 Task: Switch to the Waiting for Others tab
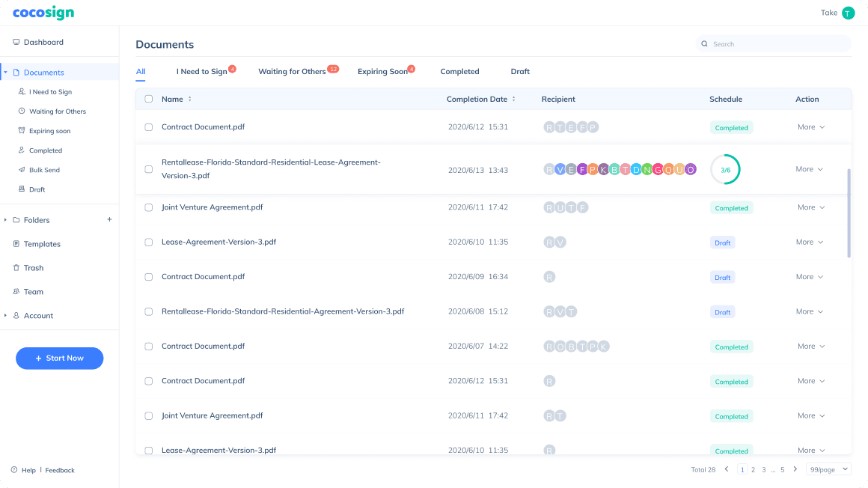tap(292, 72)
